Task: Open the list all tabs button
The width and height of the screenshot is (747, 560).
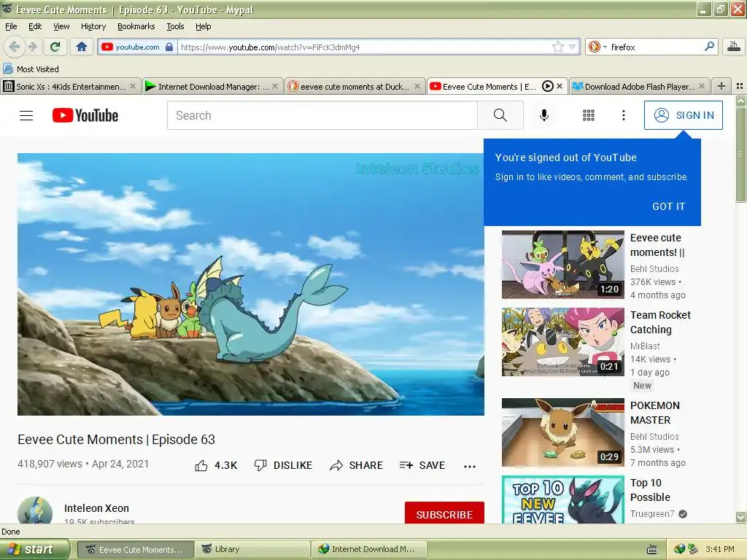Action: (x=740, y=86)
